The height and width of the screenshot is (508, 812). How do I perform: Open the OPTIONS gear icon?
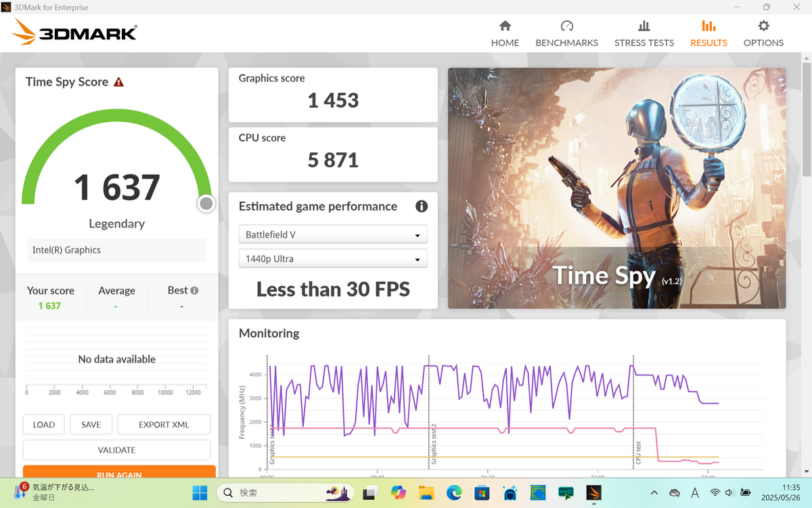click(763, 26)
